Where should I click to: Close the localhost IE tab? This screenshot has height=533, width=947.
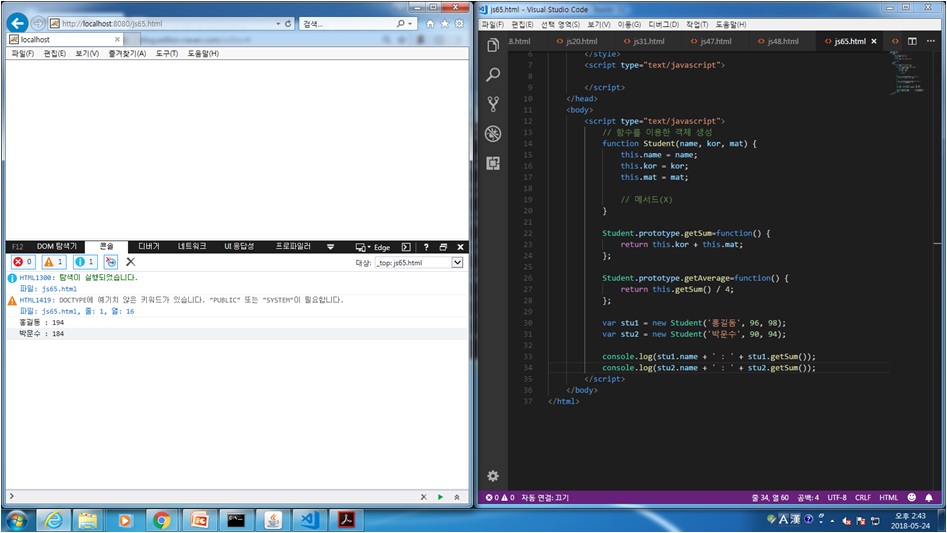click(x=117, y=39)
